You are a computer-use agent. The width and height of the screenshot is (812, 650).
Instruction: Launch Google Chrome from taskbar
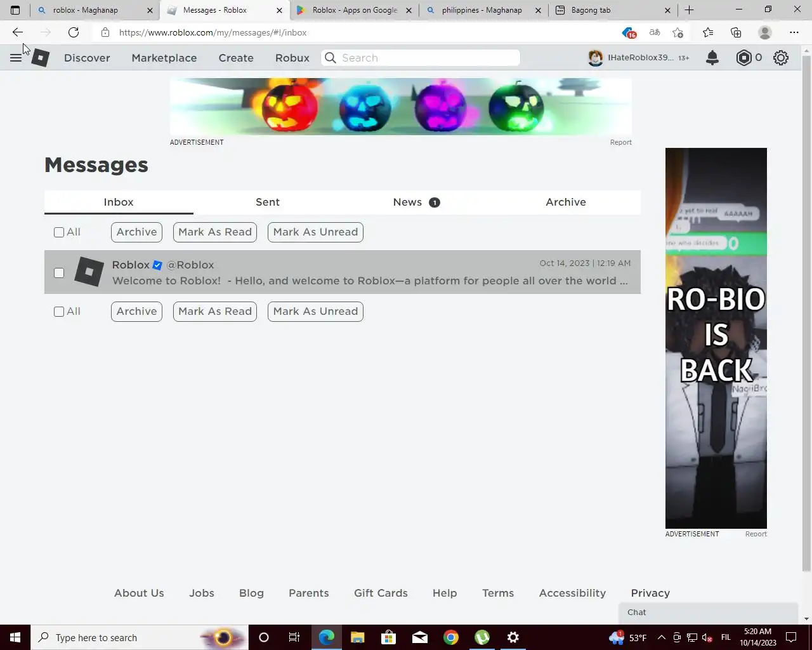[x=451, y=637]
